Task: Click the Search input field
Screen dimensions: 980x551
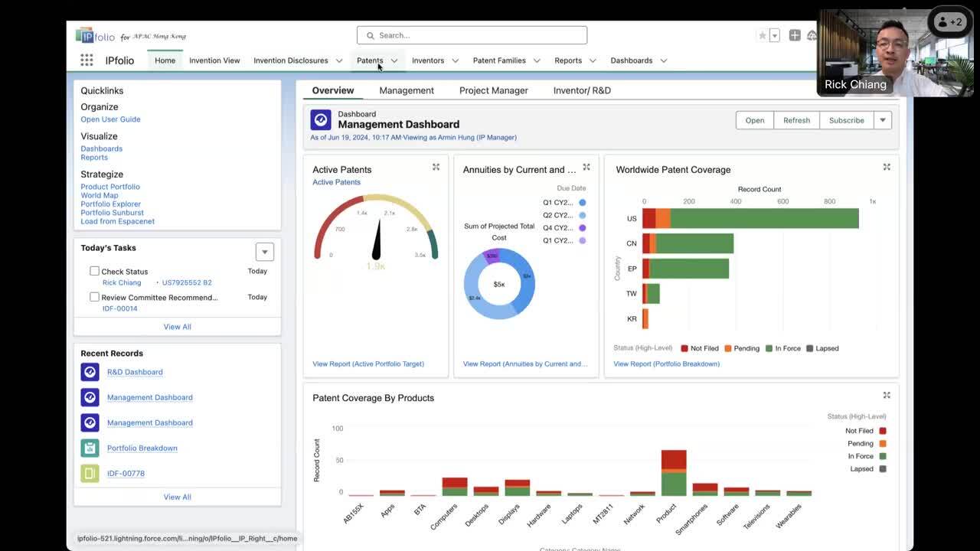Action: click(x=472, y=35)
